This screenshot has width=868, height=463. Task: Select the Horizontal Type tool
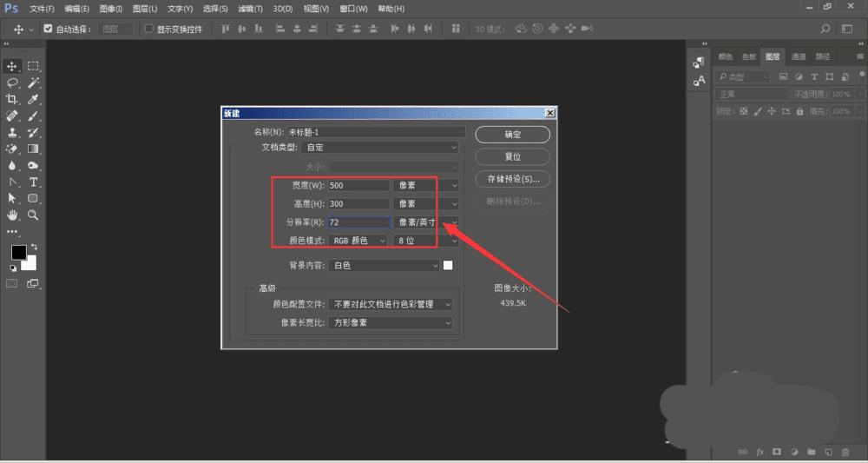pos(33,182)
